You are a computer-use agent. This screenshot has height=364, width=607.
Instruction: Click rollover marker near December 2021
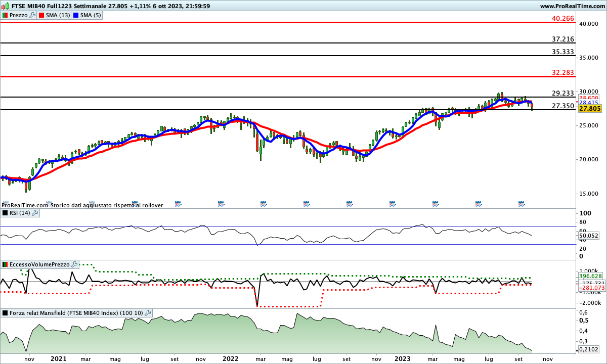click(221, 204)
